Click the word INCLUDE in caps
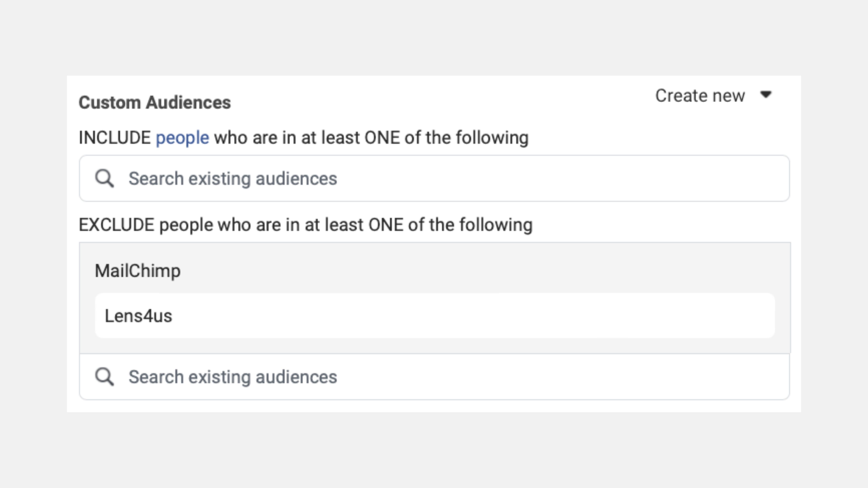 (115, 138)
